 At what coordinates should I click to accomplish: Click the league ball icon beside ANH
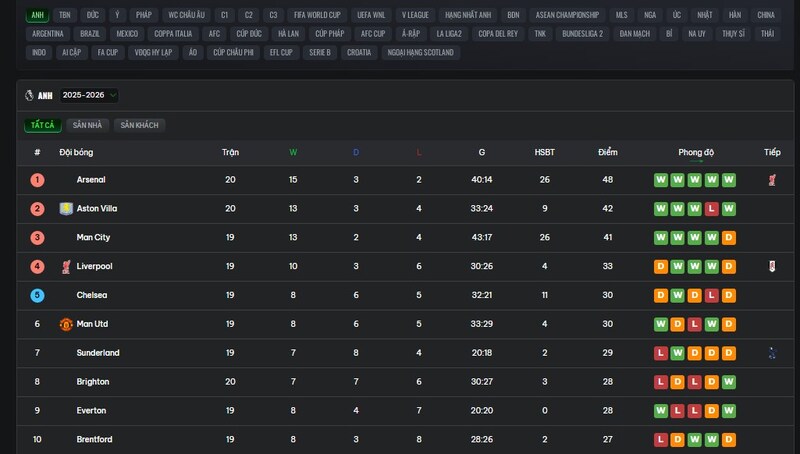29,96
